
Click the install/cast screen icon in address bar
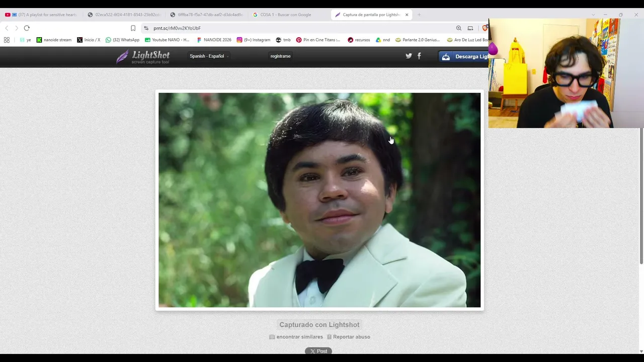pyautogui.click(x=470, y=28)
